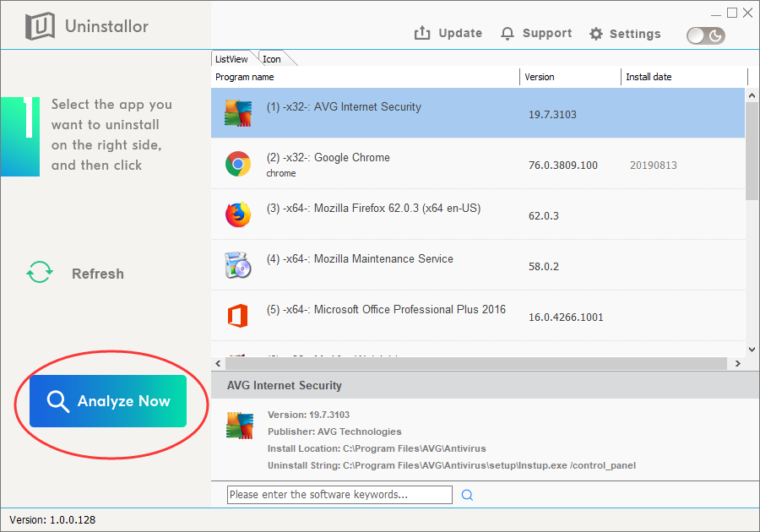Switch to the Icon tab

click(272, 59)
